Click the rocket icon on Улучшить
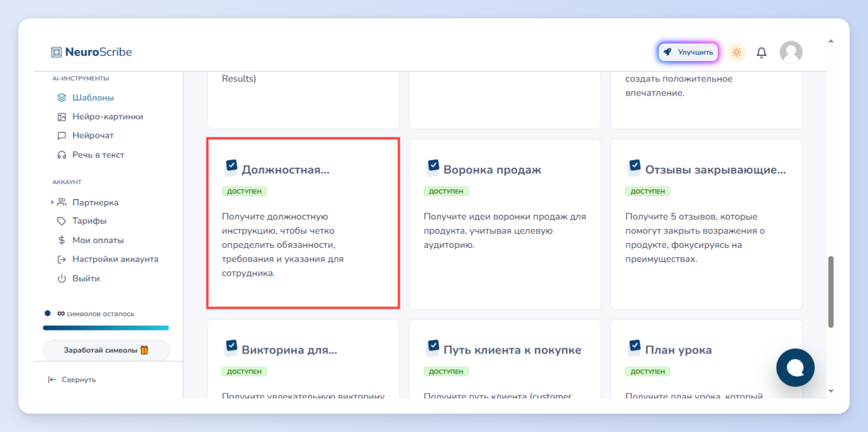868x432 pixels. point(667,52)
